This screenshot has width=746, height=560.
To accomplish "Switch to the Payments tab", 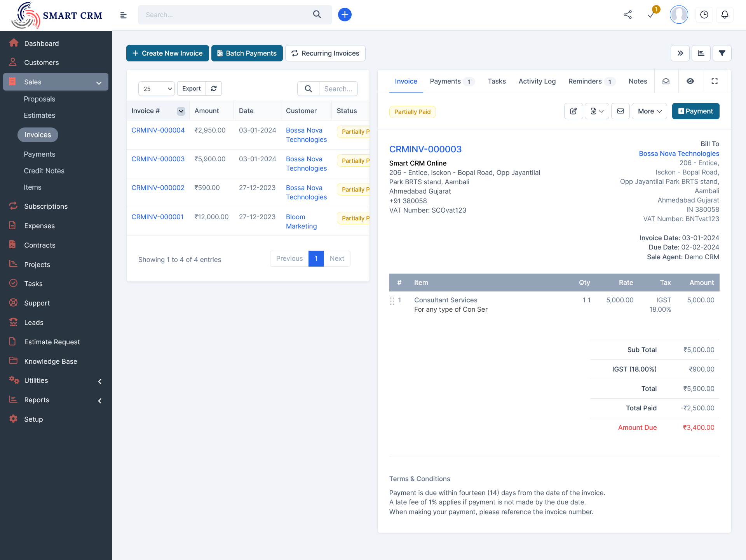I will coord(445,81).
